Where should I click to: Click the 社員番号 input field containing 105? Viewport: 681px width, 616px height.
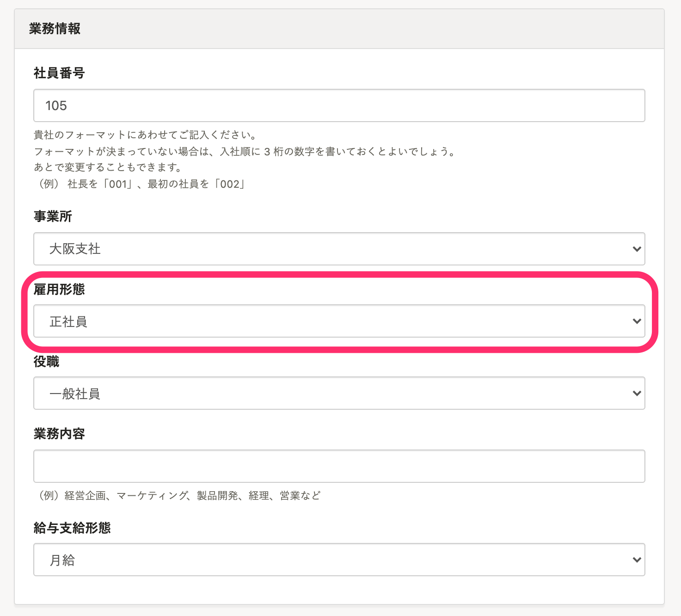pos(339,105)
